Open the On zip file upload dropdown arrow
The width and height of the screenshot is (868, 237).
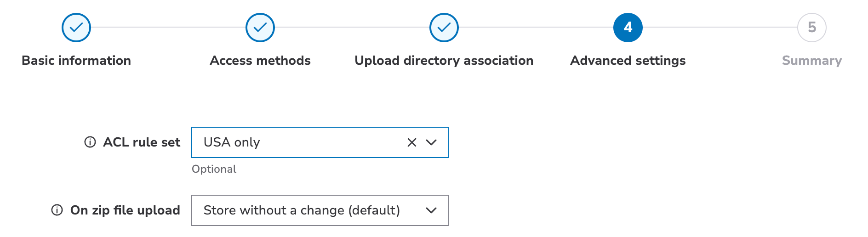431,210
